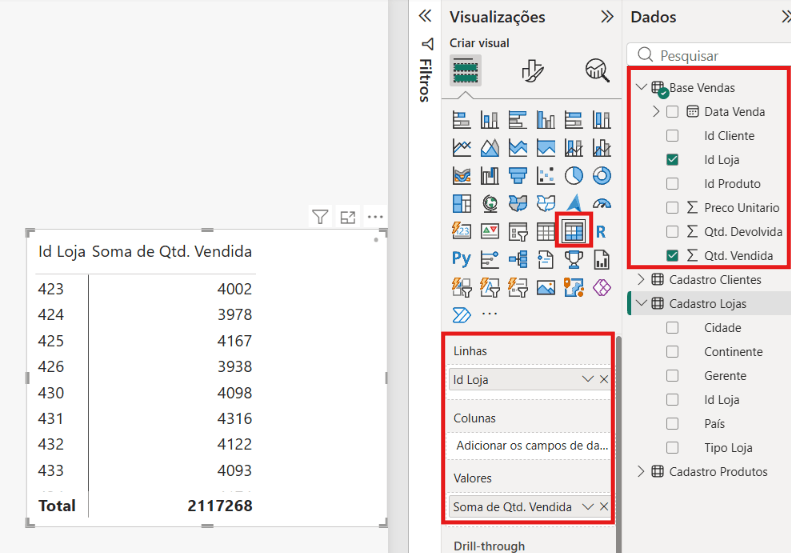Select the pie chart visual

pos(574,176)
